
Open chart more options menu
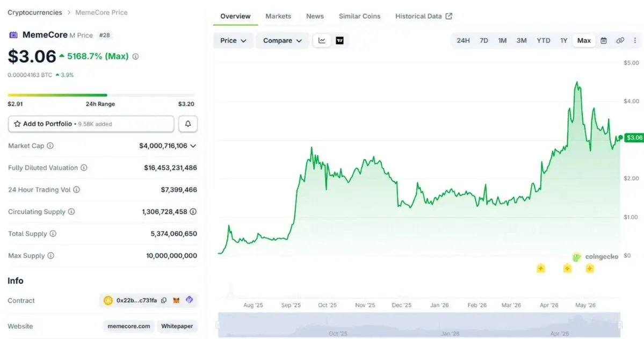coord(635,40)
